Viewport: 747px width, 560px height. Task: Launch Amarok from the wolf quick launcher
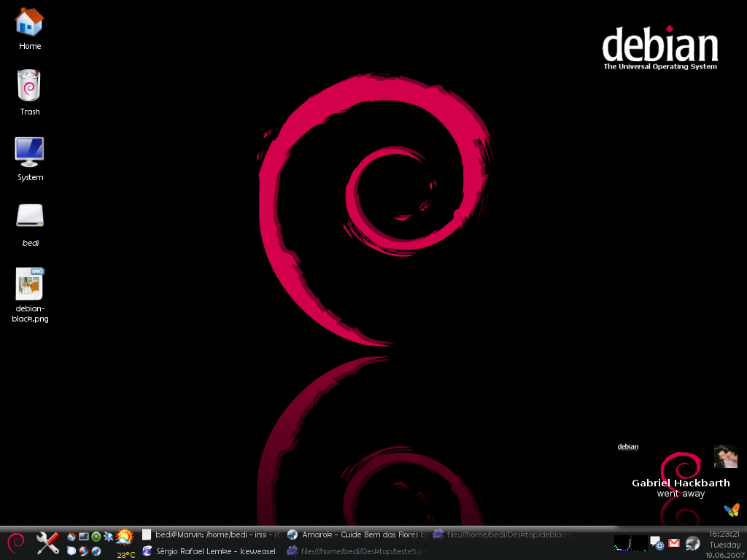click(x=96, y=551)
